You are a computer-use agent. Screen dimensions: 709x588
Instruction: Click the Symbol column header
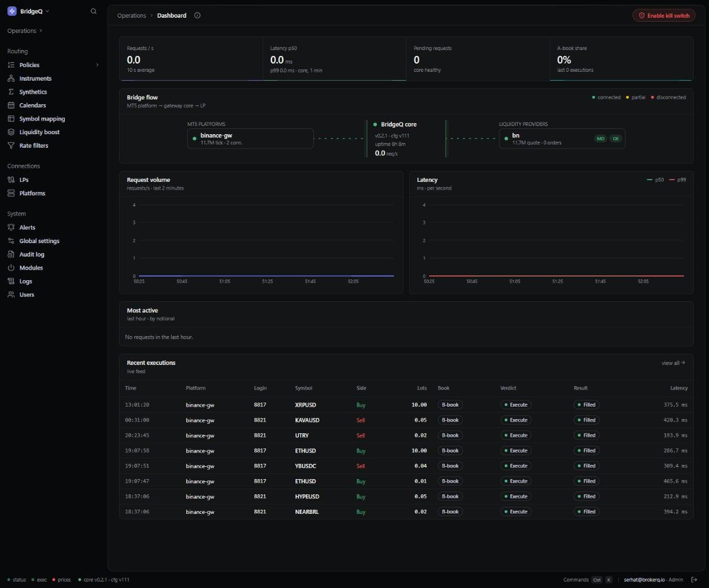304,388
